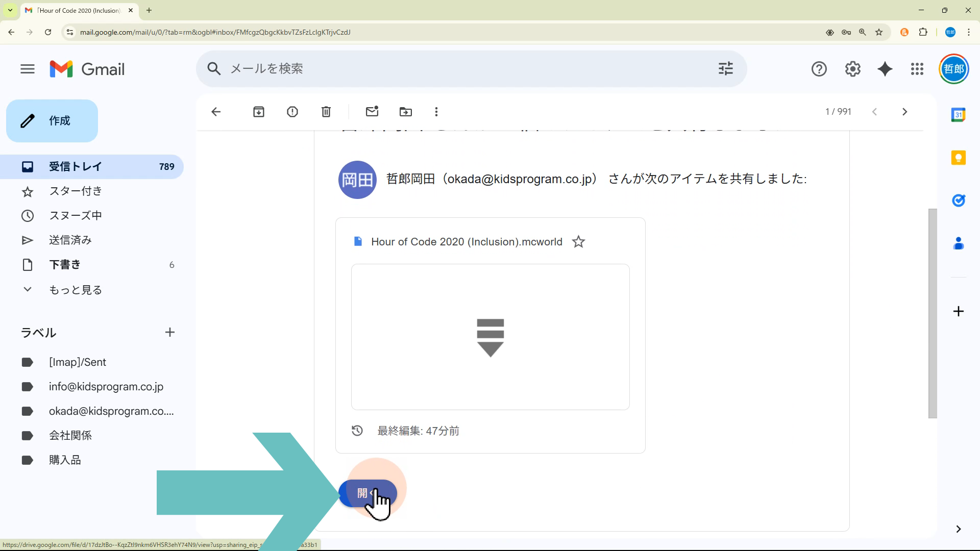Collapse the side panel with the bottom chevron
Screen dimensions: 980x551
(958, 529)
